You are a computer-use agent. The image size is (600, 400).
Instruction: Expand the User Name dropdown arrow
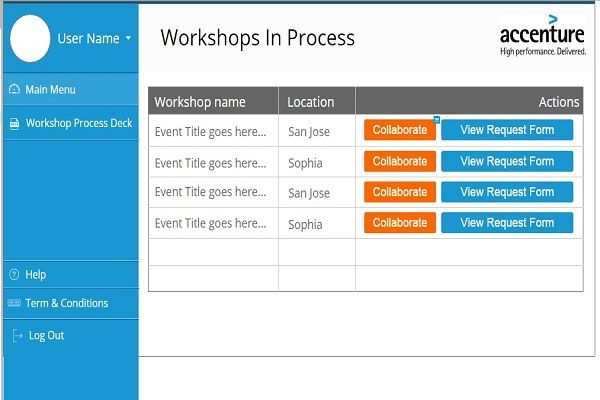128,39
